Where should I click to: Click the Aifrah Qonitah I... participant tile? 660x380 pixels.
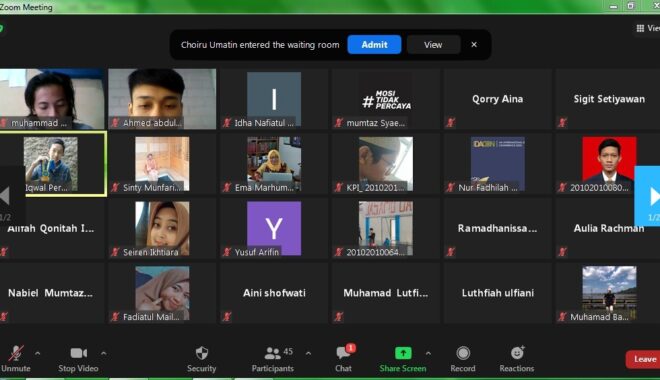[x=52, y=229]
